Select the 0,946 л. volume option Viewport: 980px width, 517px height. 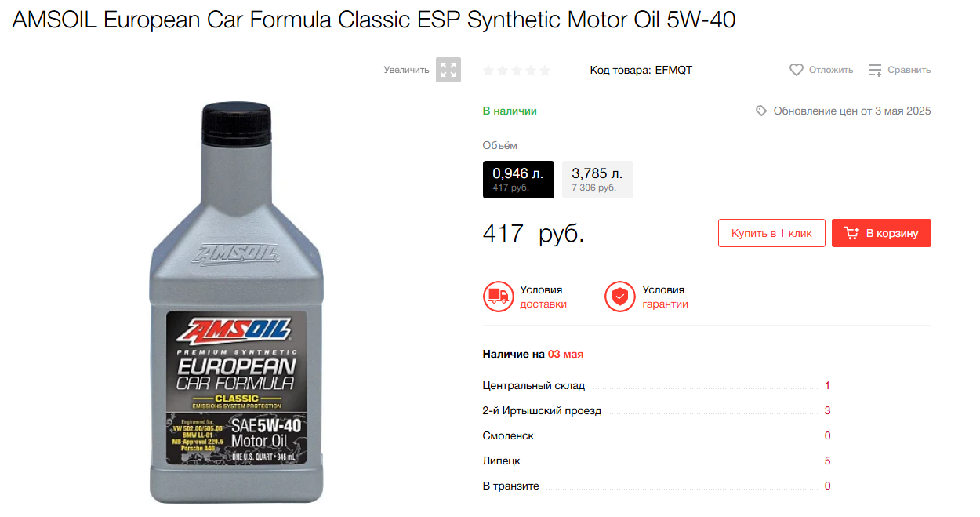[x=518, y=180]
